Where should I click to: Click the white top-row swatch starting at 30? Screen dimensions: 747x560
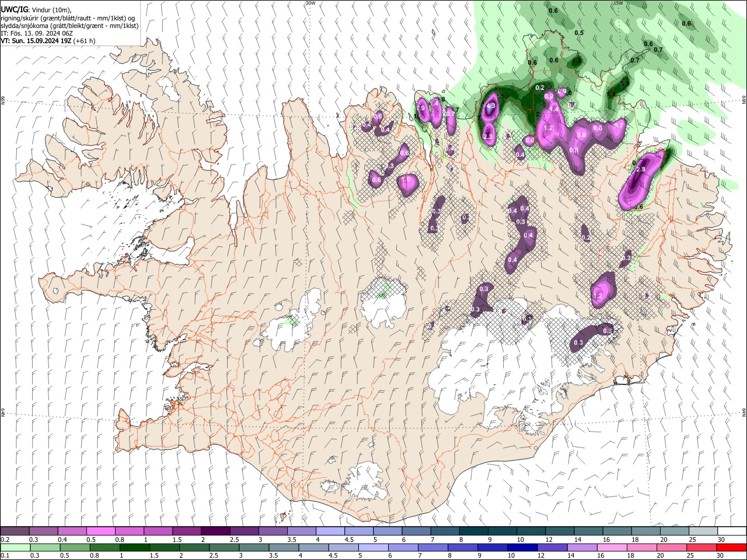(732, 531)
